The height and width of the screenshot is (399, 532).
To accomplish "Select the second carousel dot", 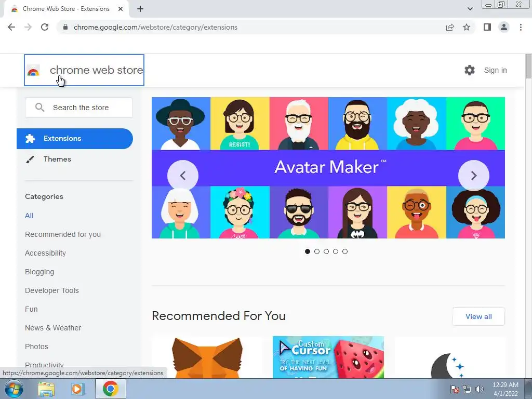I will click(x=317, y=251).
